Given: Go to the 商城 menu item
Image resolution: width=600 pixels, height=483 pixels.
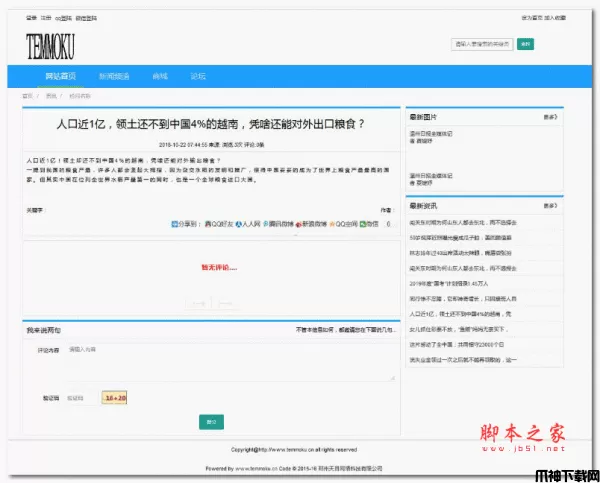Looking at the screenshot, I should tap(160, 76).
